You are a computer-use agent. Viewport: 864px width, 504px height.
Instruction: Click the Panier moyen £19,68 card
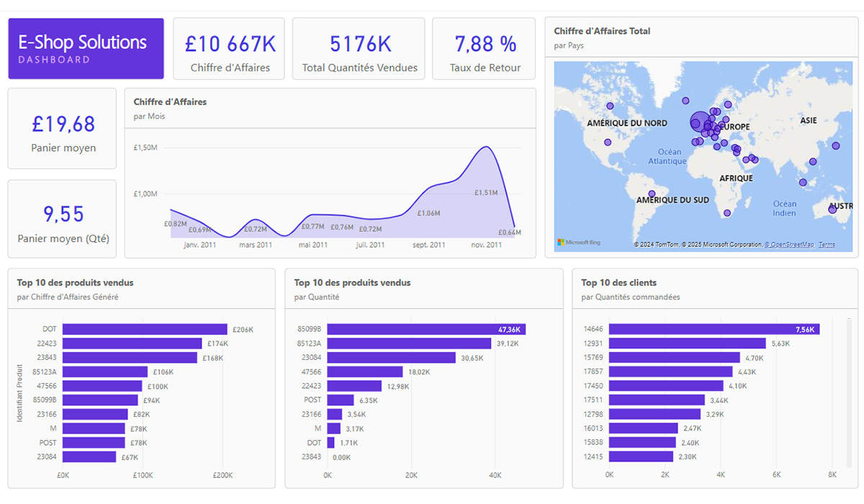pos(62,128)
